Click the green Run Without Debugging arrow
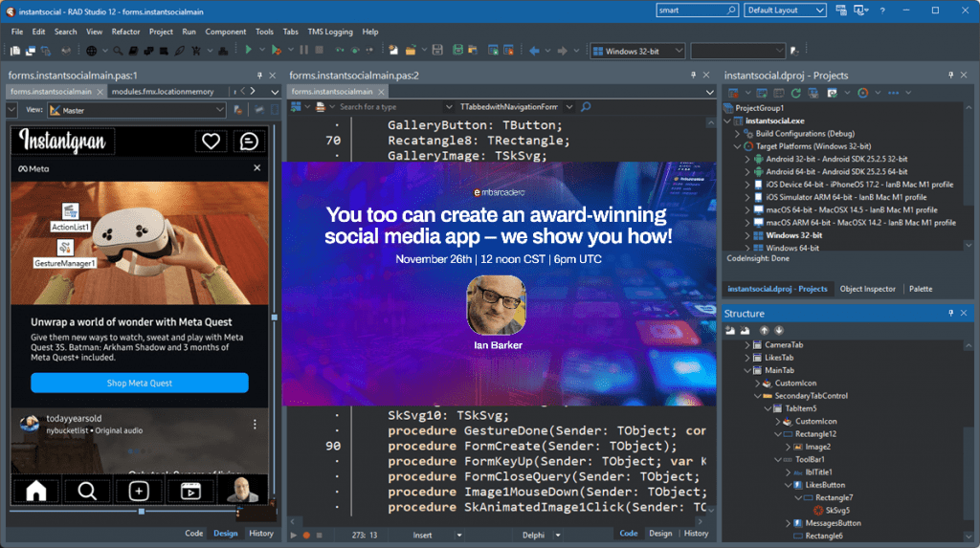Screen dimensions: 980x548 pos(248,50)
